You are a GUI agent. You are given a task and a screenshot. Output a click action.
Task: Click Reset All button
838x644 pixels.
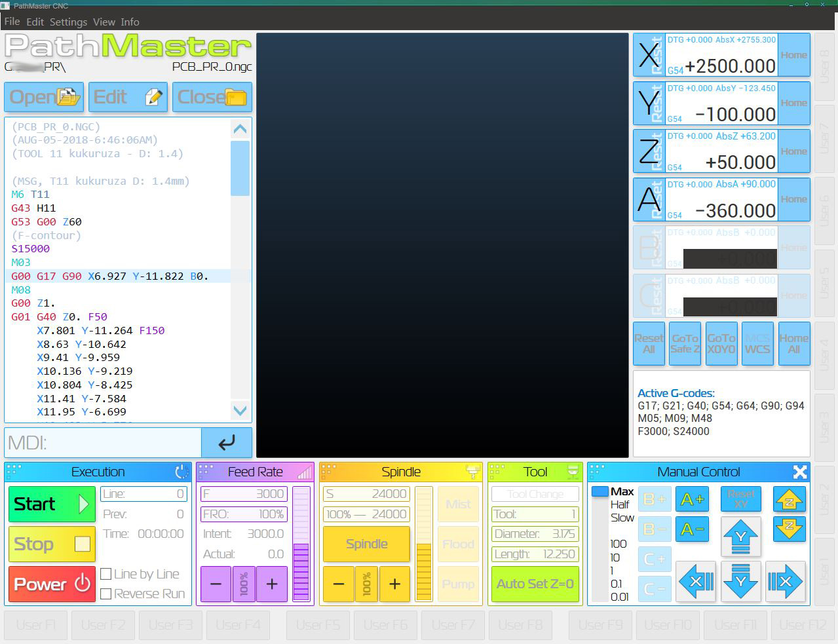[x=649, y=343]
